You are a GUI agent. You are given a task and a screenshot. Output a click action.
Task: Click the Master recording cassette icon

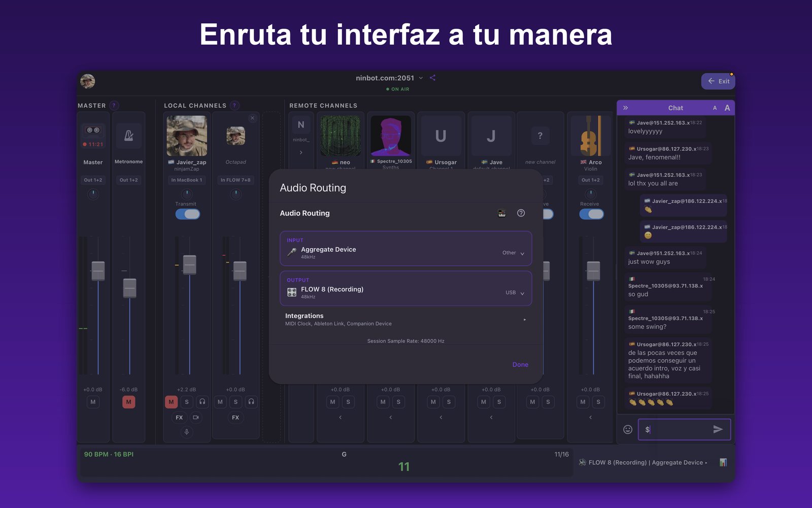coord(93,131)
